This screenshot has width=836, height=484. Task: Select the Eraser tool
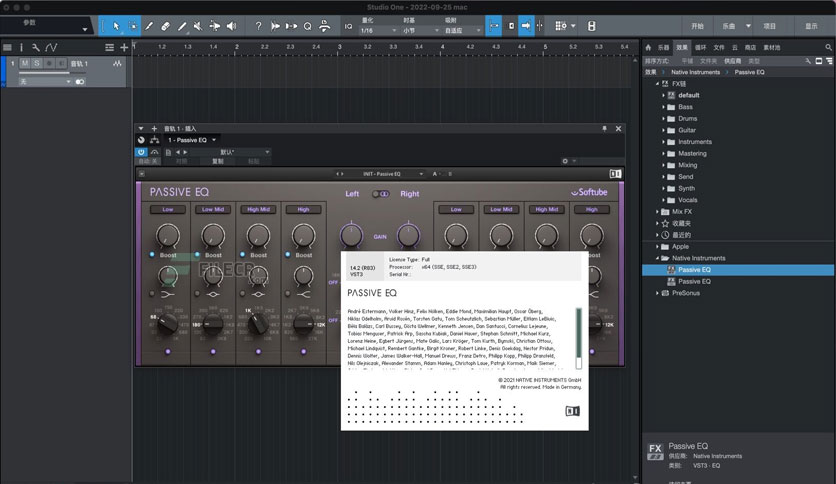tap(165, 26)
